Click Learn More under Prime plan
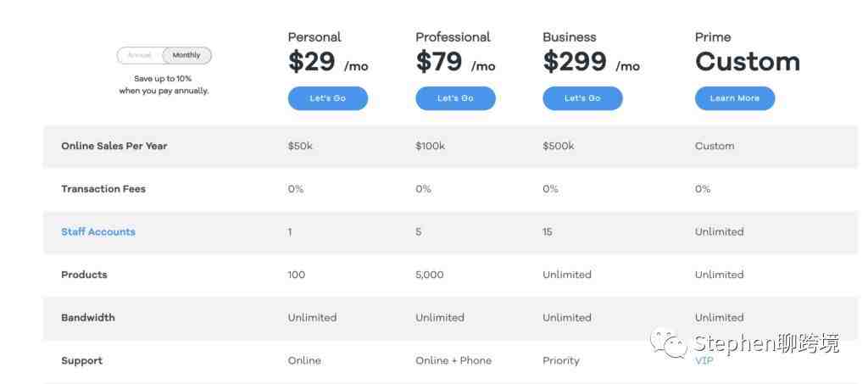Image resolution: width=868 pixels, height=384 pixels. tap(735, 98)
